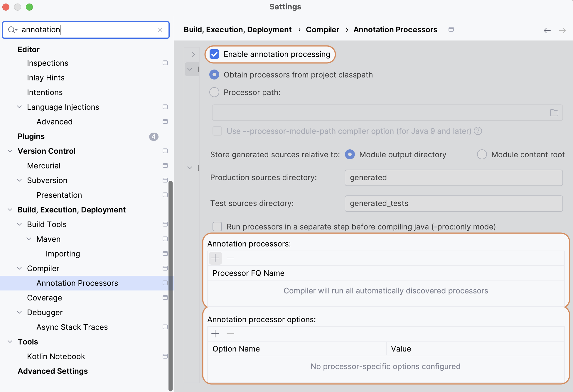Uncheck Enable annotation processing

pyautogui.click(x=214, y=54)
